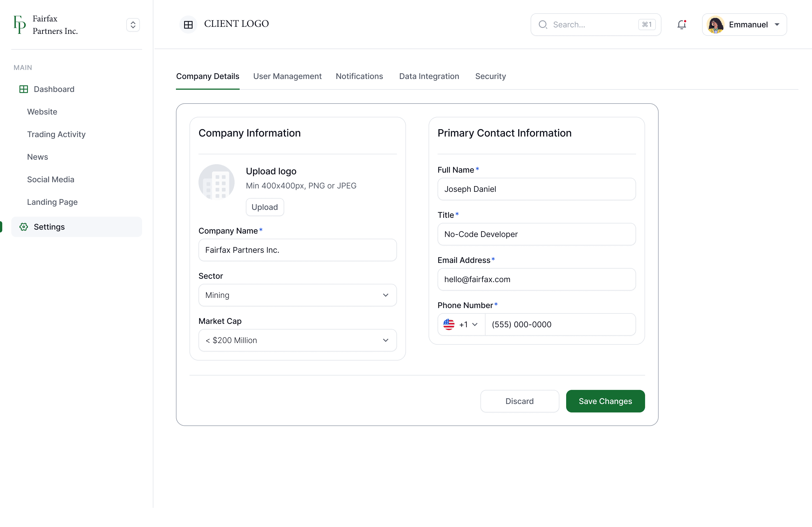This screenshot has width=812, height=527.
Task: Open the Market Cap dropdown
Action: pos(297,340)
